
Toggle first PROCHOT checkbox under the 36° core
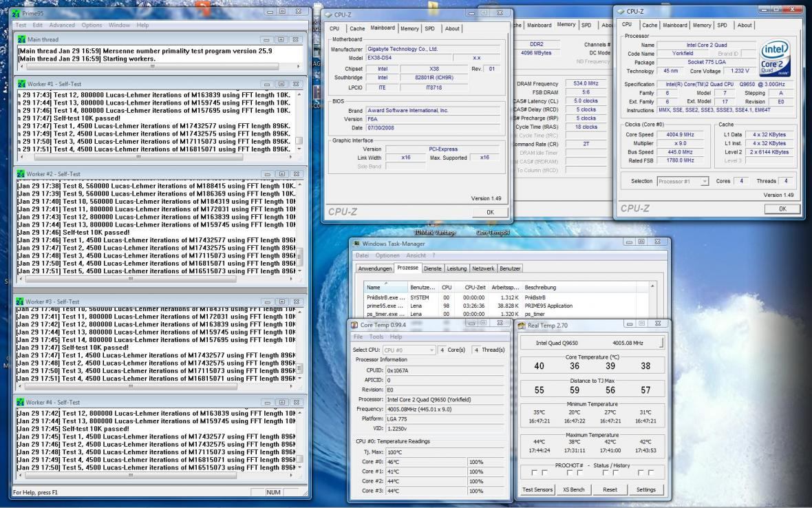coord(570,473)
